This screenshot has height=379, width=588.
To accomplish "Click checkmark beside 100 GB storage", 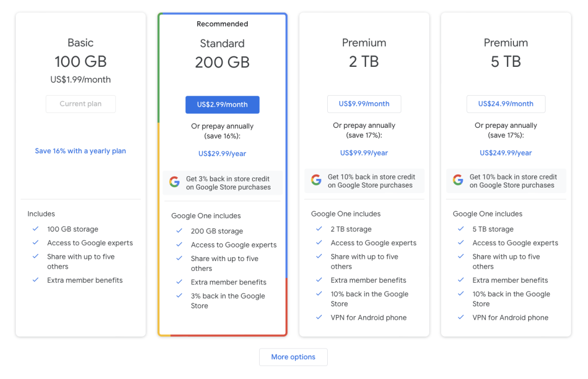I will click(35, 229).
